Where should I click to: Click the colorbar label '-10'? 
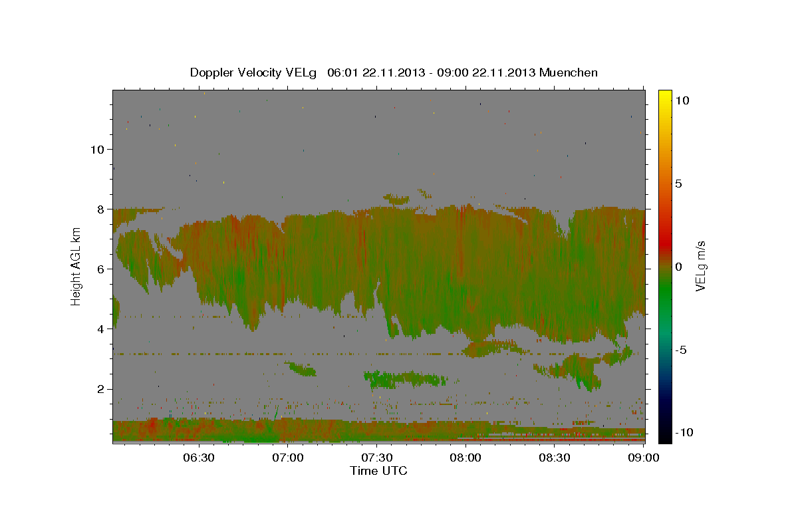point(685,432)
